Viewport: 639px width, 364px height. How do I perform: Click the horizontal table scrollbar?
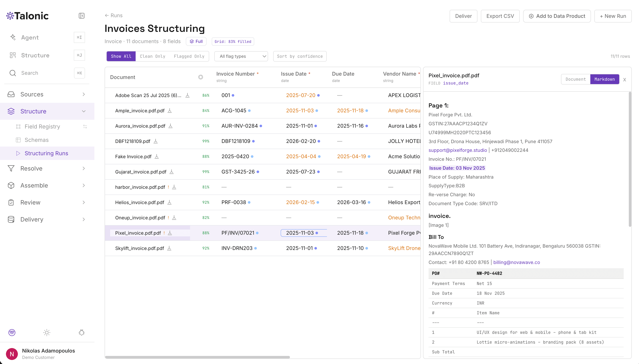click(197, 357)
